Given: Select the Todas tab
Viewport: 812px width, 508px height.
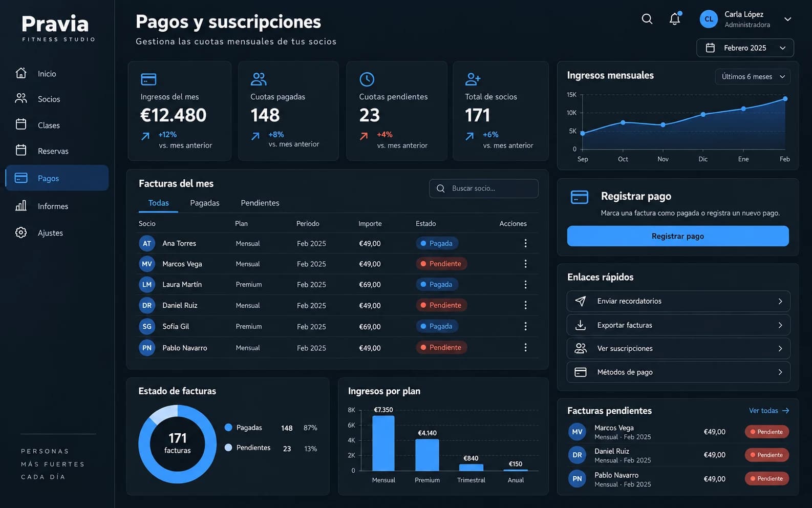Looking at the screenshot, I should pos(158,203).
